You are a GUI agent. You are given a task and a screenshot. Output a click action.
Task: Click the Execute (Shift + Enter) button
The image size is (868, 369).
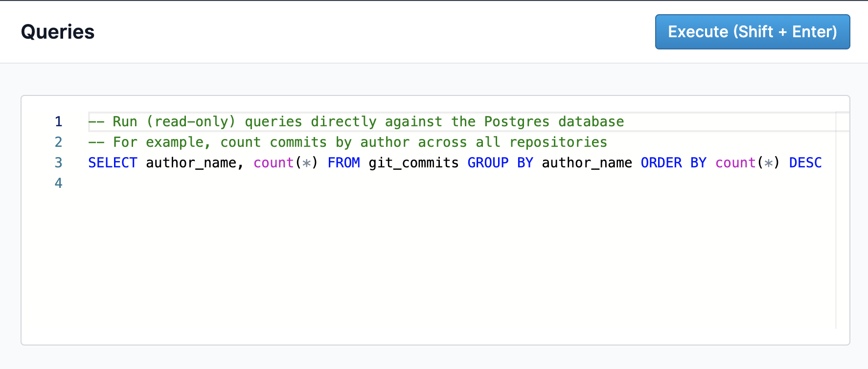pos(752,32)
